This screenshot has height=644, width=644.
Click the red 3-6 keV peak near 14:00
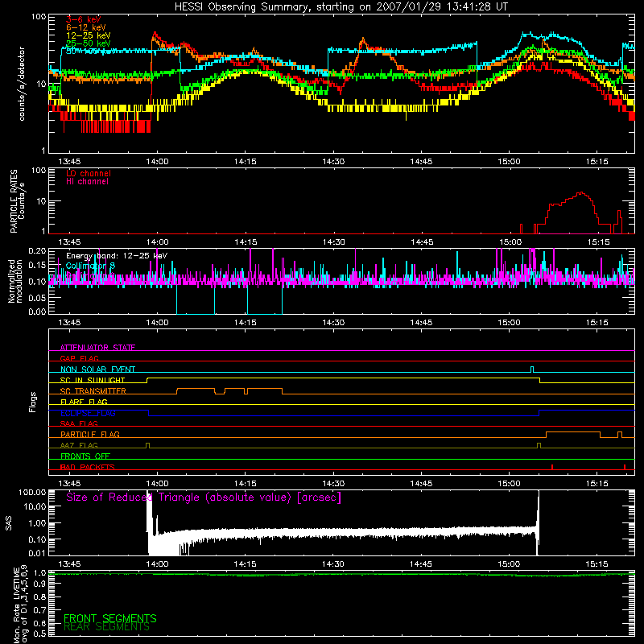pyautogui.click(x=155, y=33)
